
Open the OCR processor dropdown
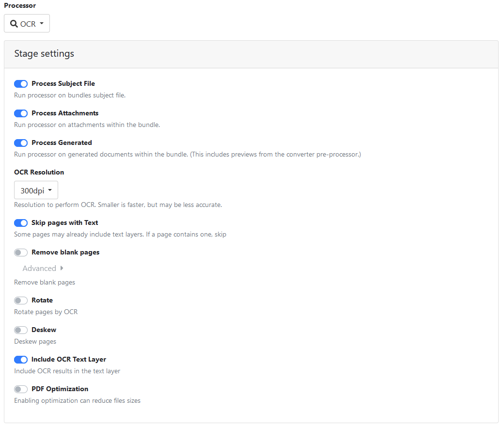click(x=27, y=24)
